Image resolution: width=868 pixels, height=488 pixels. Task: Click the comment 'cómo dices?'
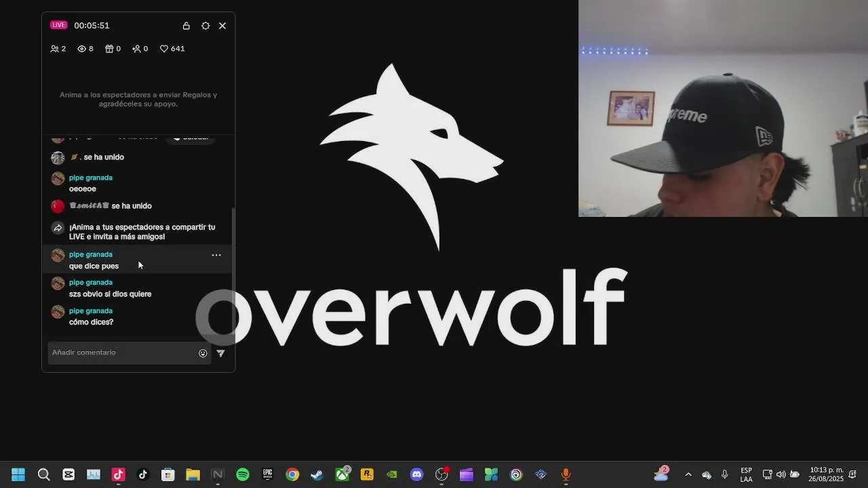pos(91,322)
